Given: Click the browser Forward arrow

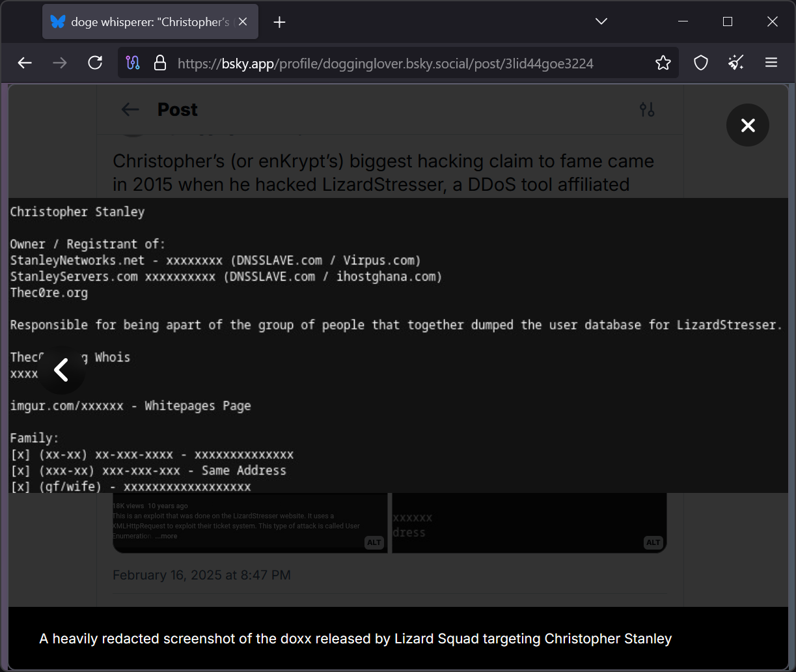Looking at the screenshot, I should 60,63.
